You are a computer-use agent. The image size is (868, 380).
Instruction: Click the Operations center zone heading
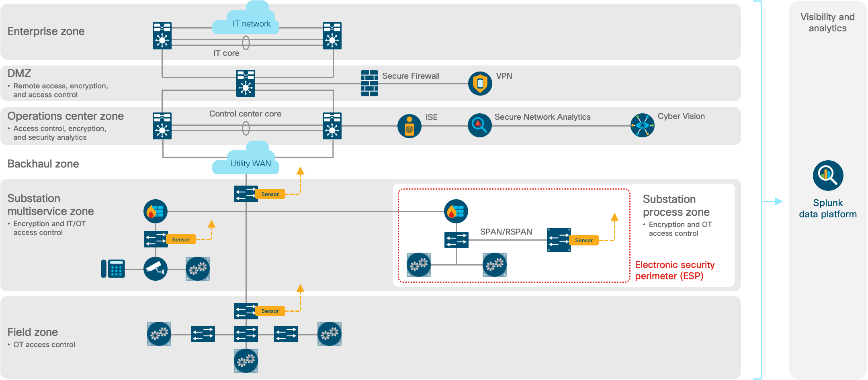point(66,116)
